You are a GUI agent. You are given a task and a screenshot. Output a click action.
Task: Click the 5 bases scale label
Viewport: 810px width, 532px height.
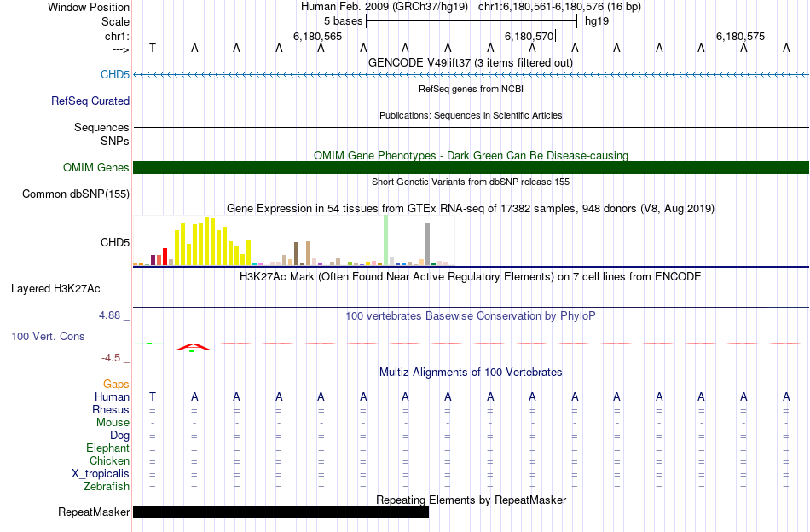343,21
